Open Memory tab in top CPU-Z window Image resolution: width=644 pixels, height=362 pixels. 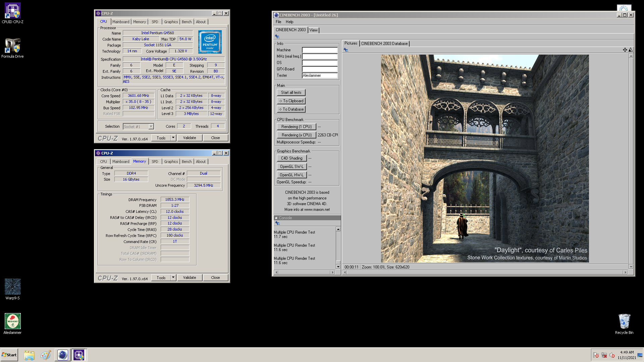(140, 22)
